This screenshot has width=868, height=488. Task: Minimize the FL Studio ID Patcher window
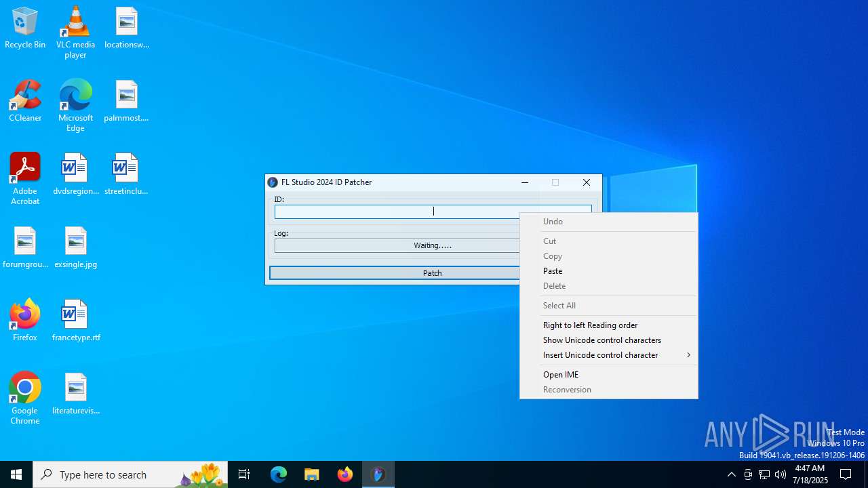(524, 182)
